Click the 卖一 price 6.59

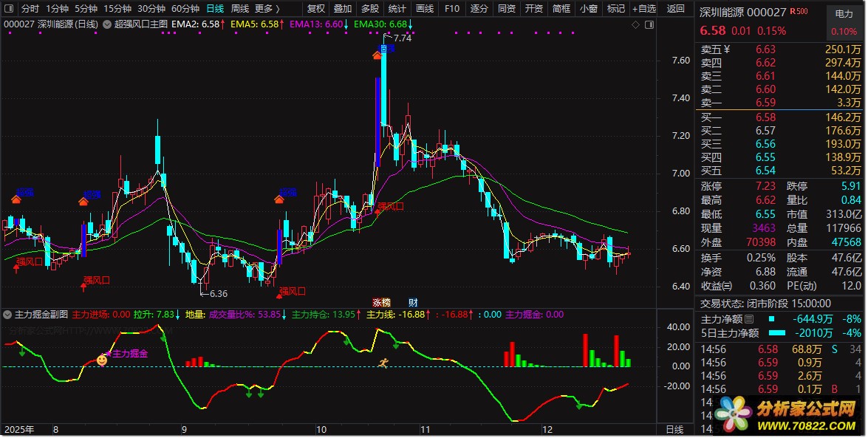tap(765, 103)
